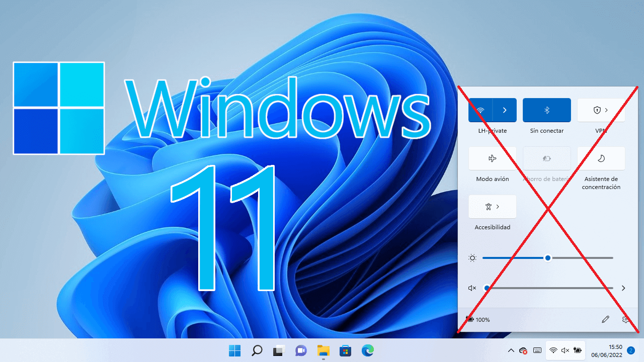The width and height of the screenshot is (644, 362).
Task: Open Search from the taskbar
Action: point(257,350)
